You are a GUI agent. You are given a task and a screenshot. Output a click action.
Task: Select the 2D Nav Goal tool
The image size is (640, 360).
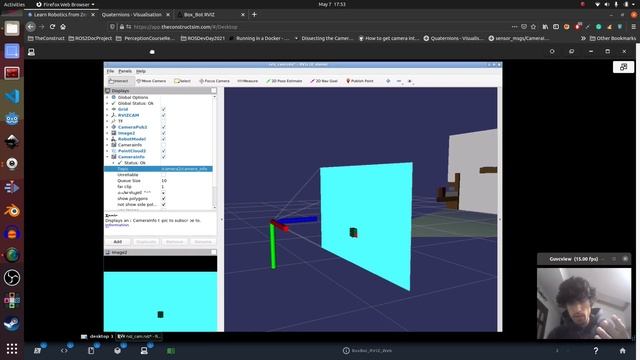pos(324,81)
